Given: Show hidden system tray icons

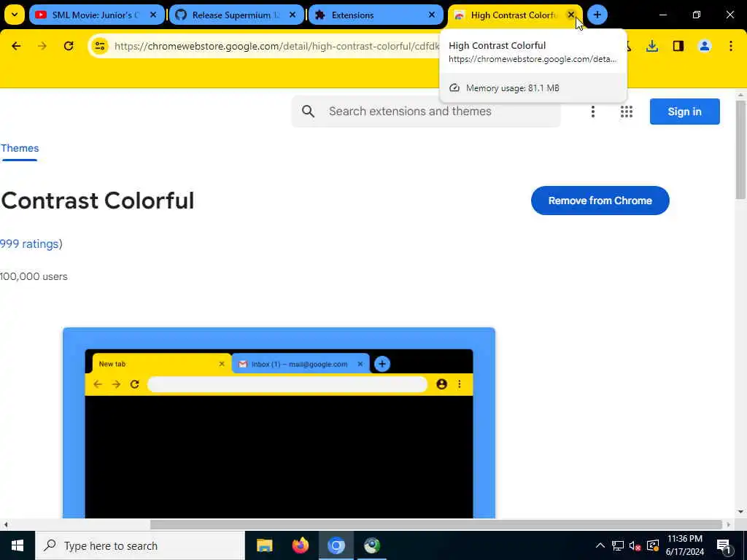Looking at the screenshot, I should 600,545.
